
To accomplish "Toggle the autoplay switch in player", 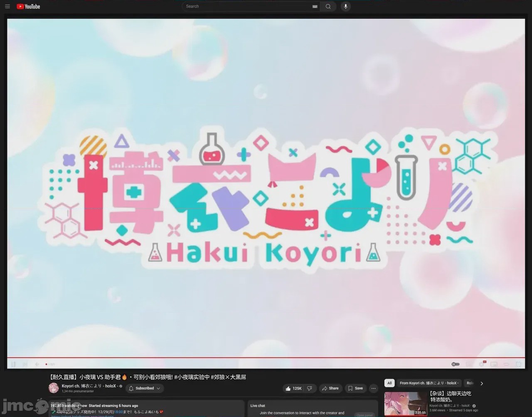I will click(456, 364).
